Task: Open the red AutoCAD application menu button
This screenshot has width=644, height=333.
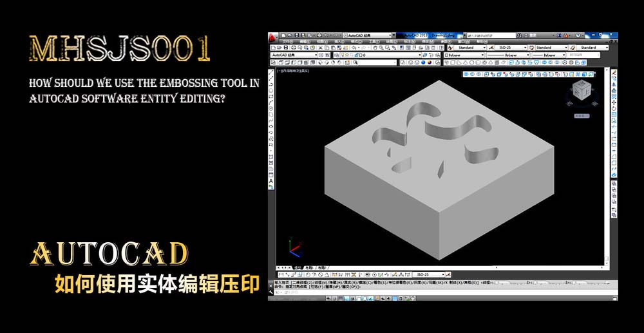Action: pyautogui.click(x=272, y=37)
